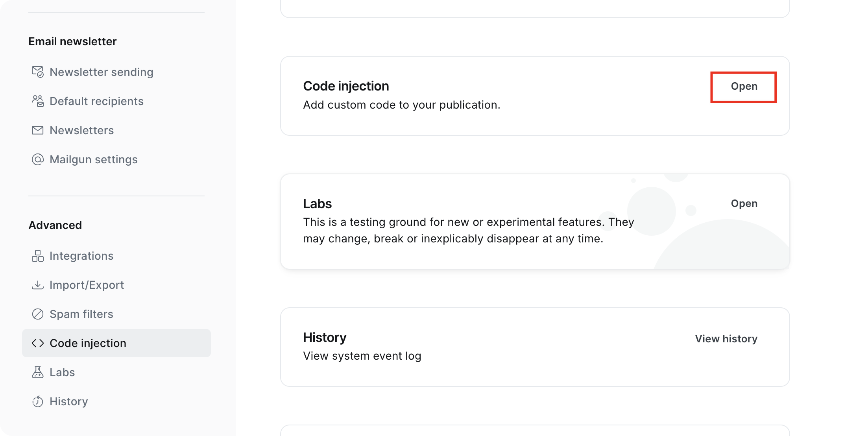The width and height of the screenshot is (868, 436).
Task: Click the Import/Export download icon
Action: (38, 285)
